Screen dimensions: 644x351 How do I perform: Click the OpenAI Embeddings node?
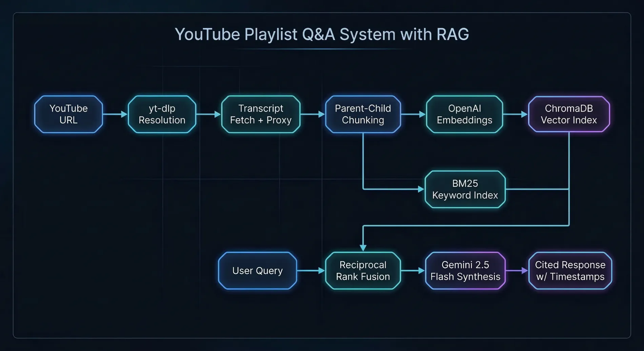pyautogui.click(x=465, y=114)
